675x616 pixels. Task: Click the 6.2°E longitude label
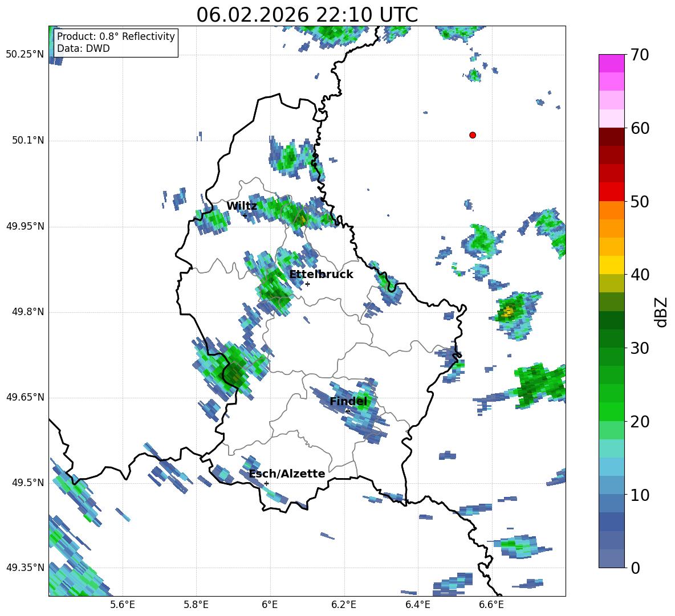(344, 605)
